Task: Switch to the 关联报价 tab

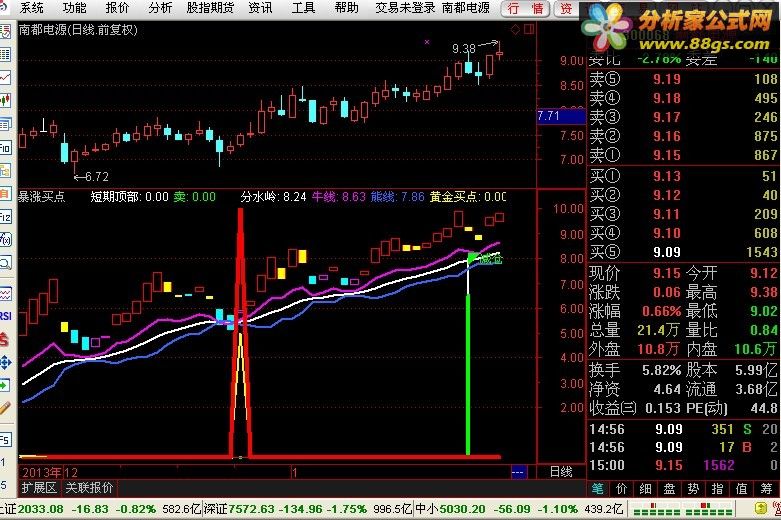Action: coord(89,488)
